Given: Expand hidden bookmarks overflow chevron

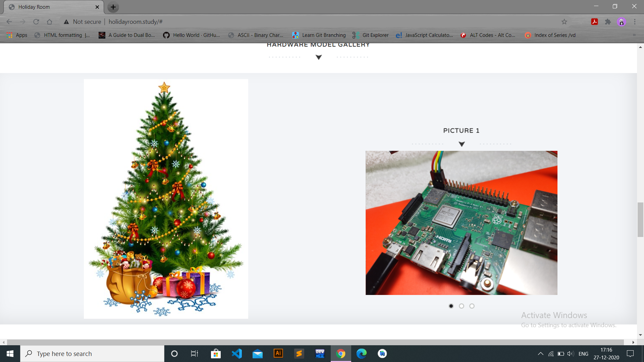Looking at the screenshot, I should click(634, 35).
